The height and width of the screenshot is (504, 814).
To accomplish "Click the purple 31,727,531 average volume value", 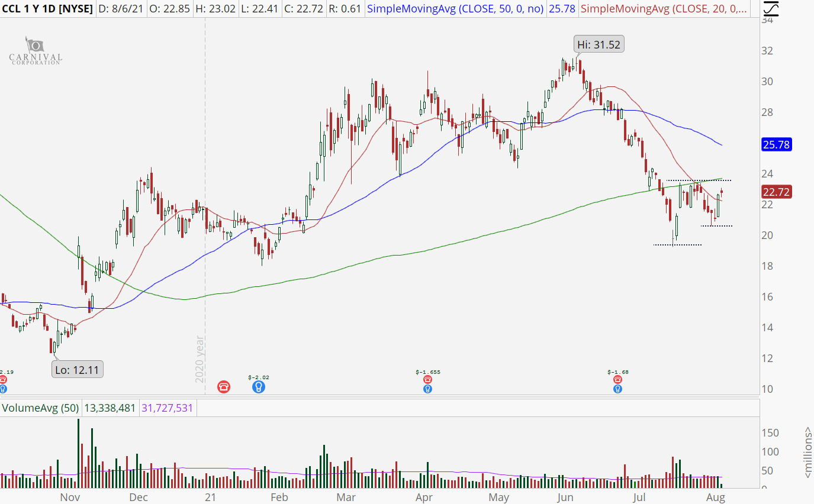I will [167, 408].
